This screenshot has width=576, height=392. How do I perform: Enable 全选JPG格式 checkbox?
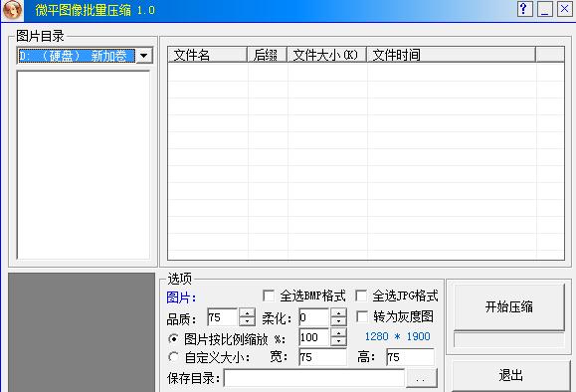tap(361, 295)
